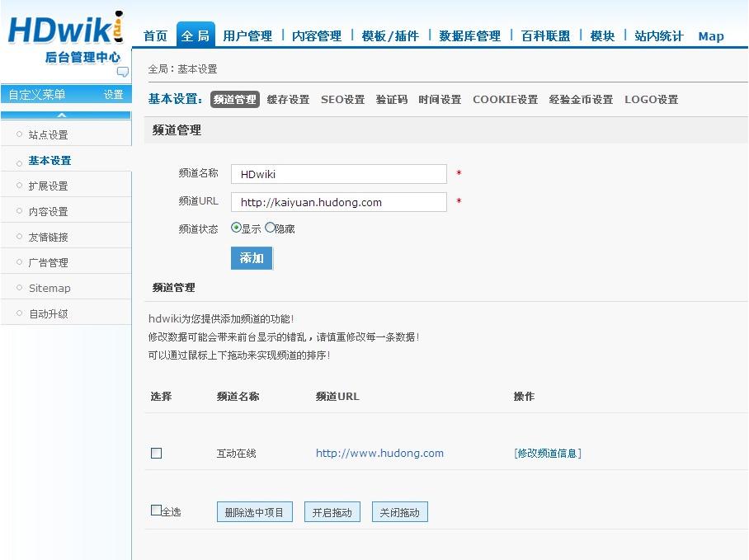749x560 pixels.
Task: Click the speech bubble icon under logo
Action: 123,72
